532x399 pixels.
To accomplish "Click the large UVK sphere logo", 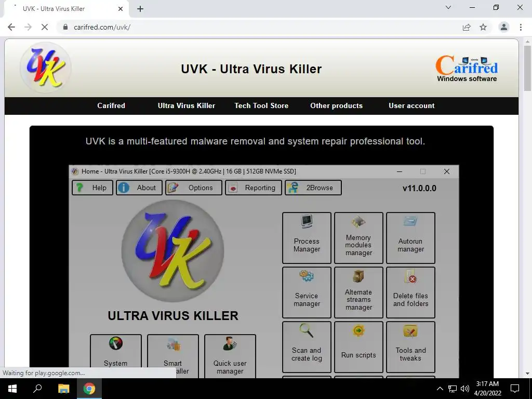I will pyautogui.click(x=172, y=251).
